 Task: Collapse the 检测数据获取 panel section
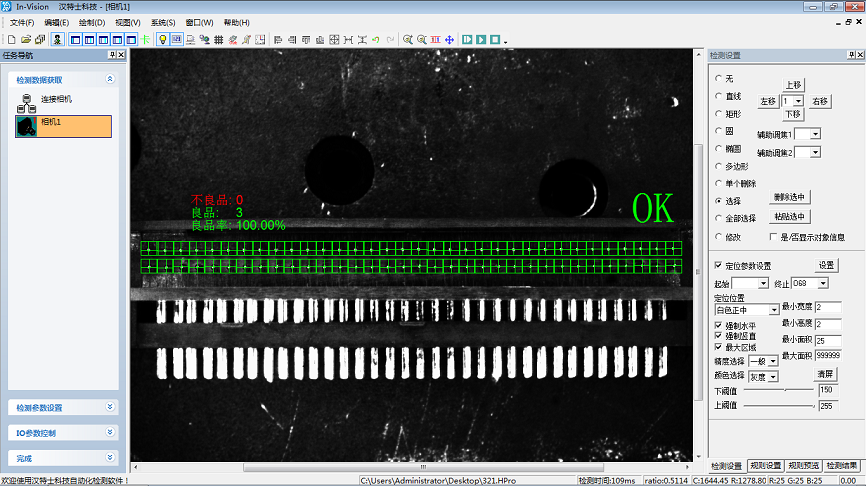pyautogui.click(x=109, y=79)
